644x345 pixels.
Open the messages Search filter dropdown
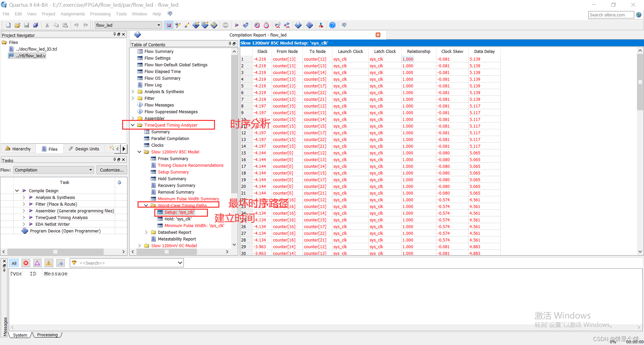pyautogui.click(x=180, y=263)
